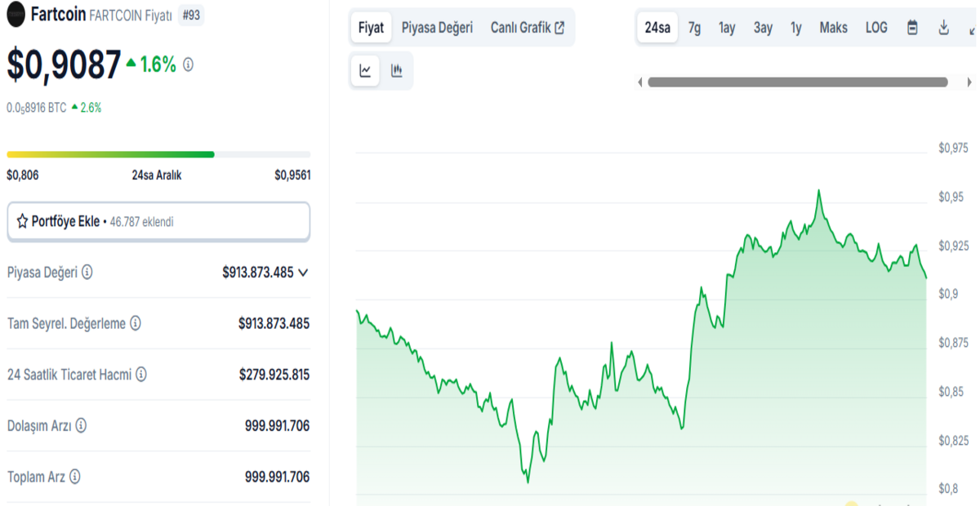Select the 1ay time range
The height and width of the screenshot is (506, 980).
coord(727,28)
